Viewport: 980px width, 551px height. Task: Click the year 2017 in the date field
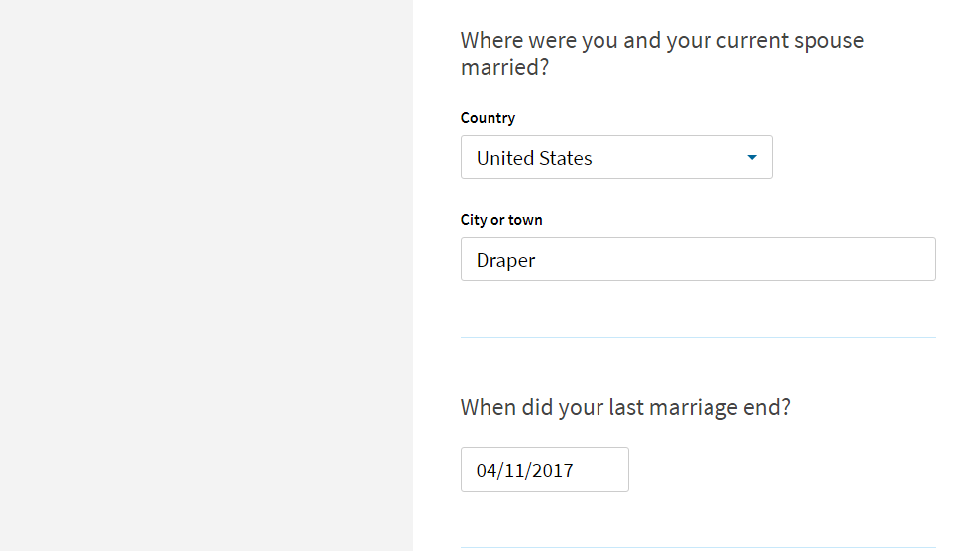[x=551, y=470]
